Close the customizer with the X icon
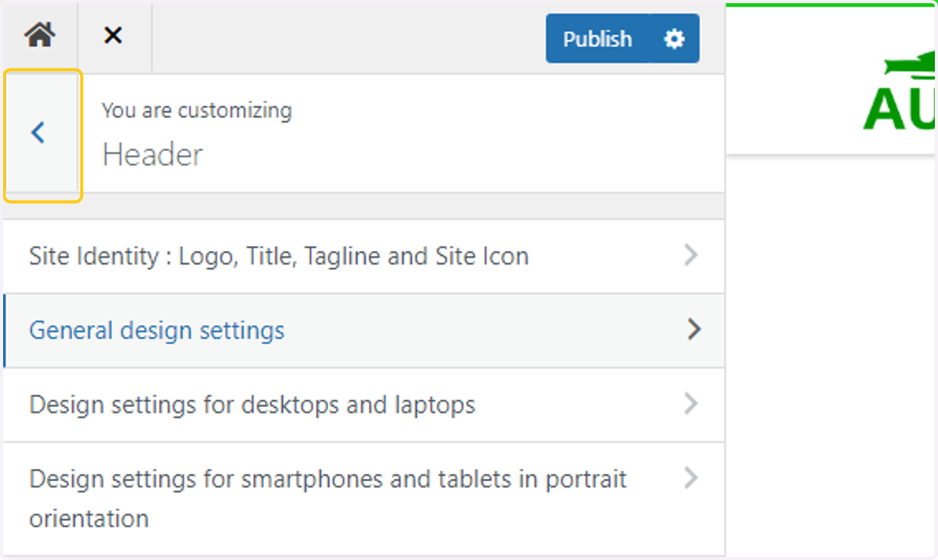 [x=113, y=35]
